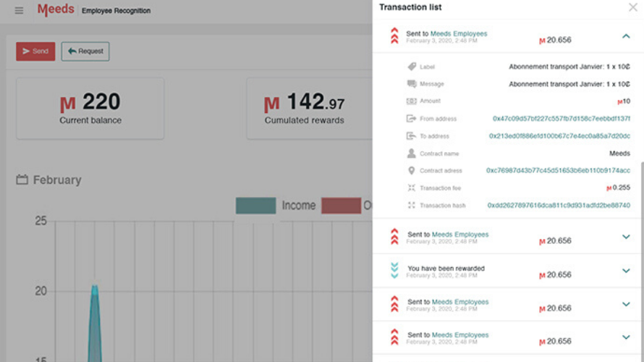This screenshot has height=362, width=644.
Task: Click the Label tag icon
Action: (412, 67)
